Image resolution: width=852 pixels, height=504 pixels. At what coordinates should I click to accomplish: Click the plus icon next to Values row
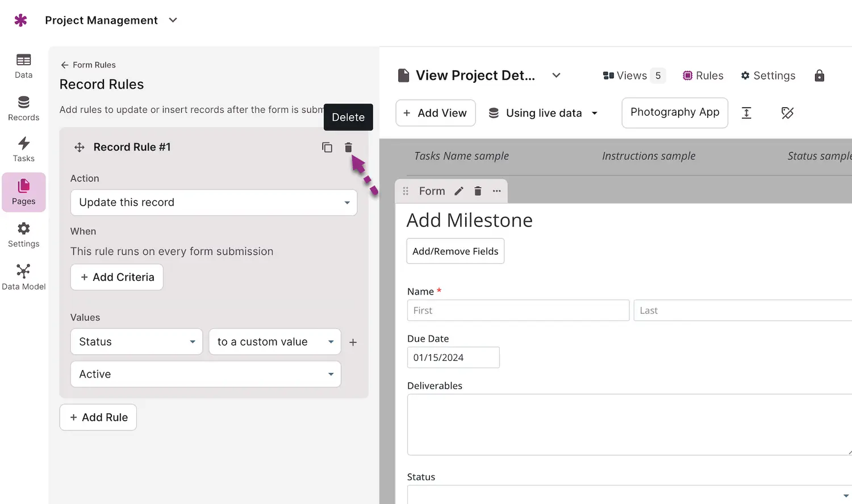(353, 342)
